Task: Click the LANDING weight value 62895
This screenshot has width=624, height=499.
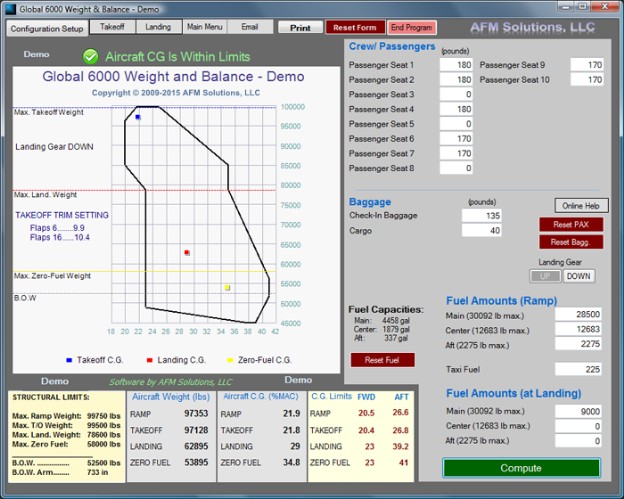Action: 196,446
